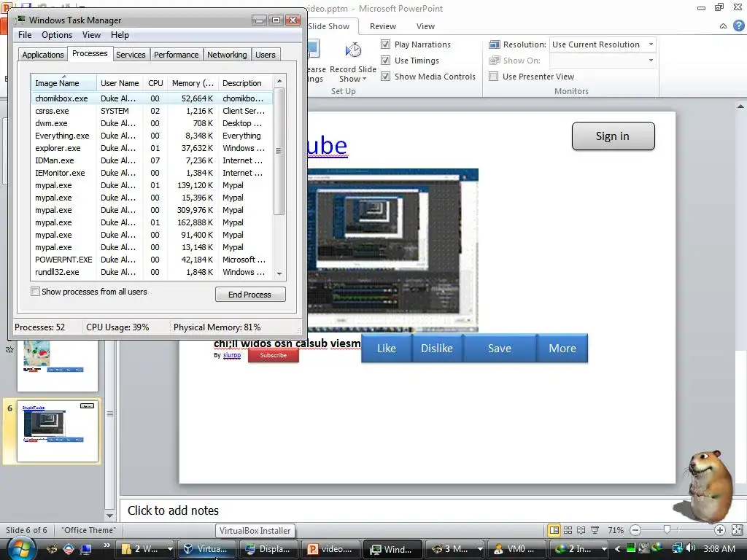Click process list vertical scrollbar thumb
The height and width of the screenshot is (560, 747).
279,150
